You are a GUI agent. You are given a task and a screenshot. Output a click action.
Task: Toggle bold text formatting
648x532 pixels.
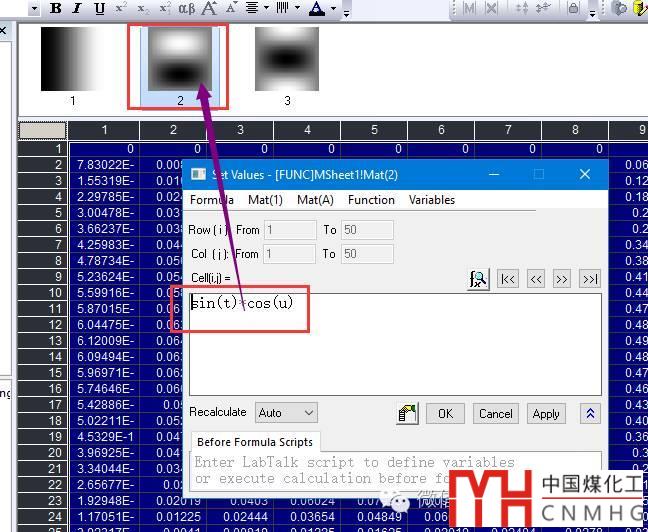pos(55,8)
